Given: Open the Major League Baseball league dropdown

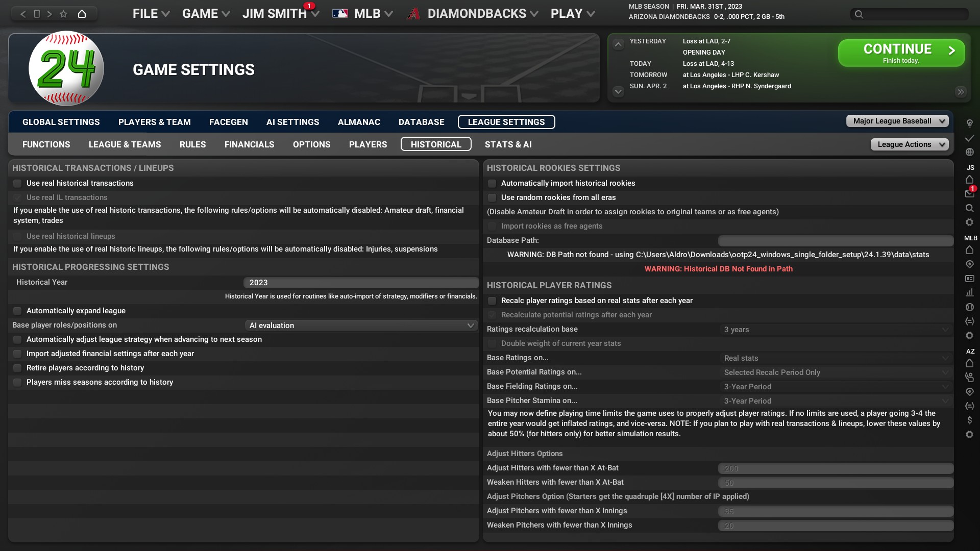Looking at the screenshot, I should [897, 121].
